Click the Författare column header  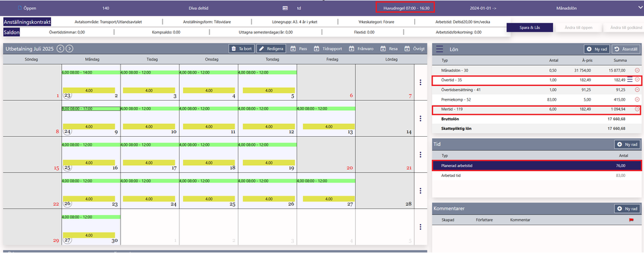click(x=485, y=220)
